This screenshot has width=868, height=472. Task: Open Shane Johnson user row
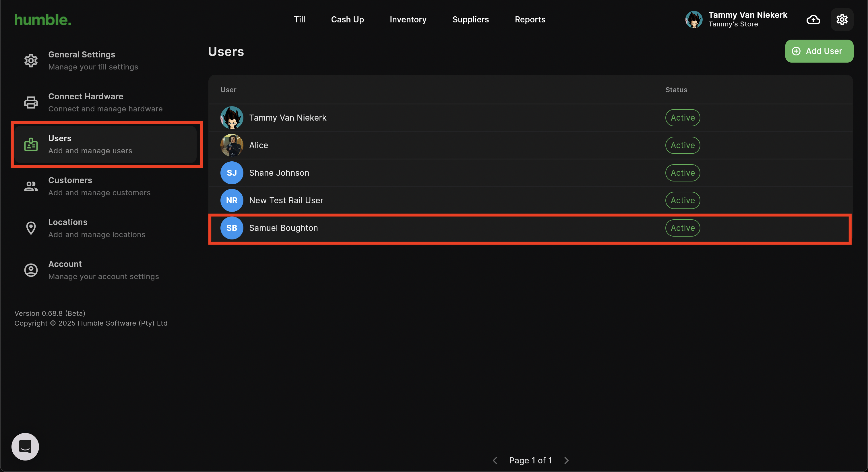point(530,173)
